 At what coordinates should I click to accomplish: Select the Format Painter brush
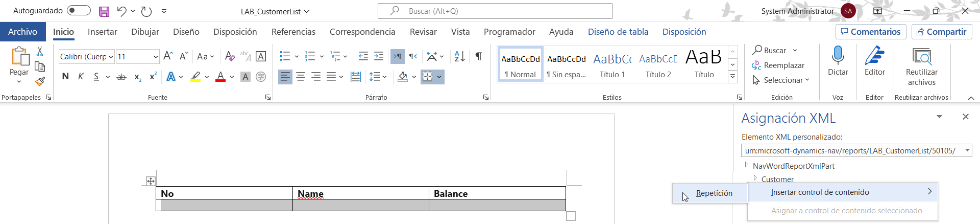pos(40,81)
